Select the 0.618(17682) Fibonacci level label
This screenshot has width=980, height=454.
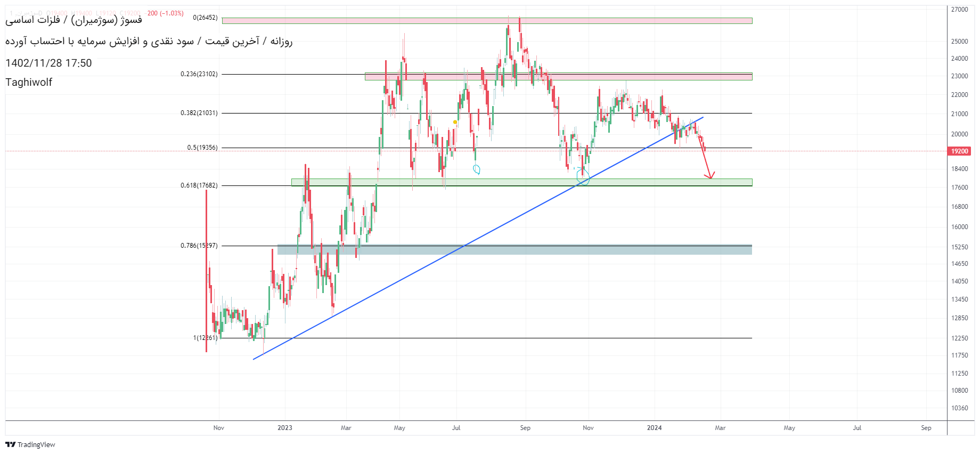tap(199, 185)
